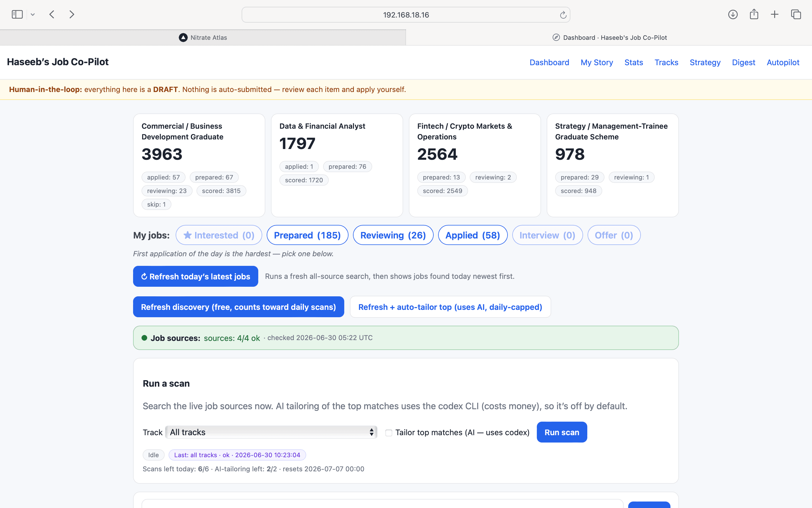This screenshot has height=508, width=812.
Task: Click the count 978
Action: (570, 154)
